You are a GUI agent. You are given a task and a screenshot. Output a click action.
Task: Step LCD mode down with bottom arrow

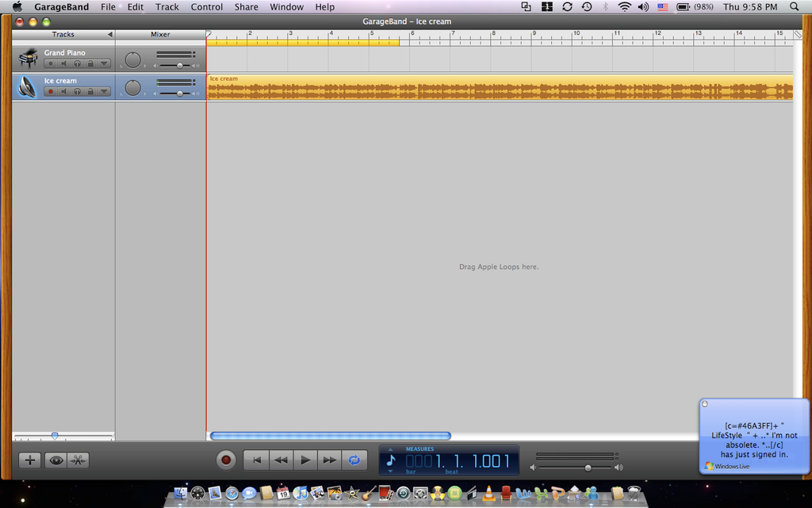pyautogui.click(x=390, y=471)
